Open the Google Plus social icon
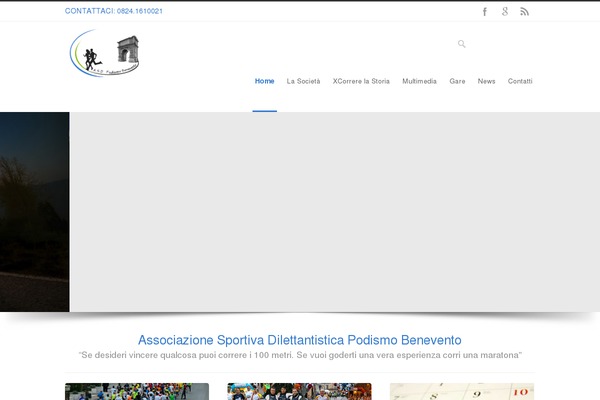 coord(505,11)
